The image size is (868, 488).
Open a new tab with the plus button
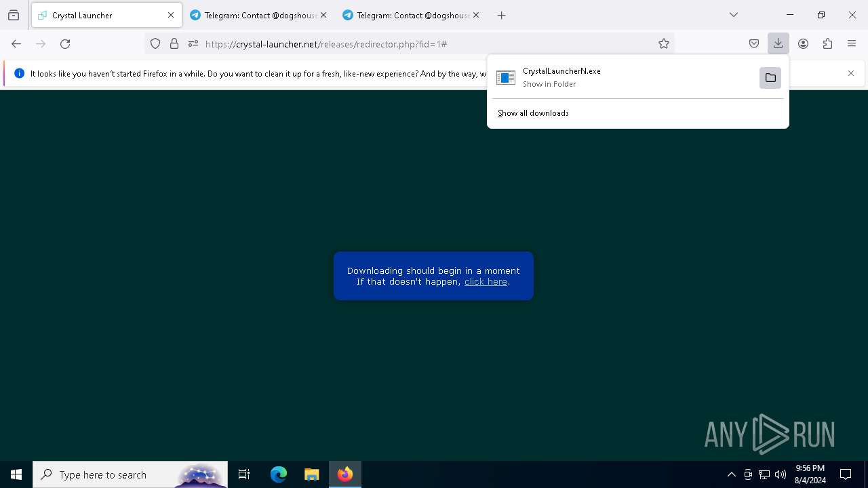click(x=502, y=15)
